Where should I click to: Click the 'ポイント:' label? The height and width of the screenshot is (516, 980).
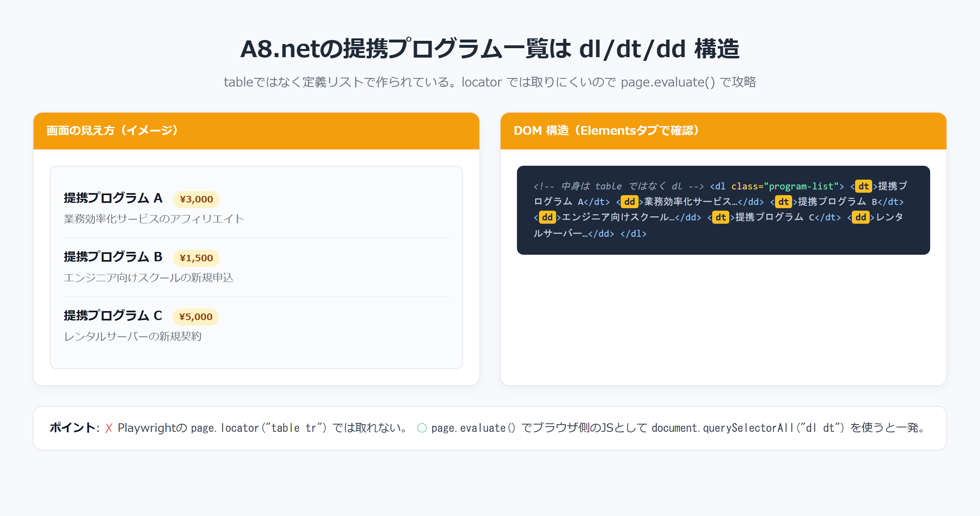pyautogui.click(x=75, y=428)
